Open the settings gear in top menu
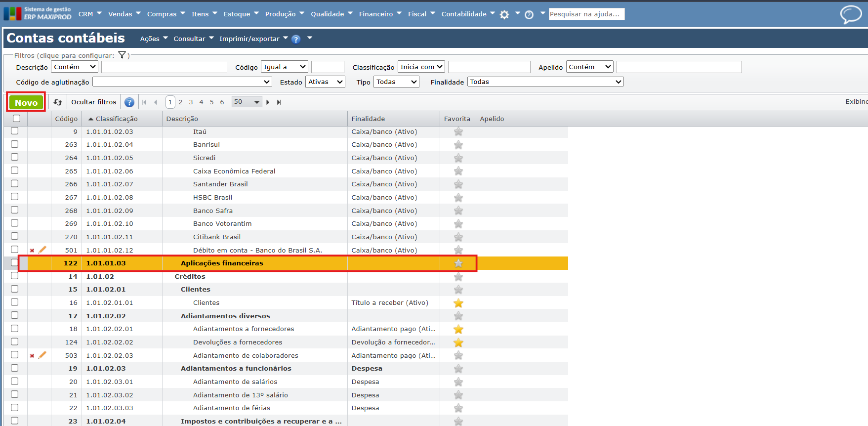The width and height of the screenshot is (868, 426). (x=504, y=15)
